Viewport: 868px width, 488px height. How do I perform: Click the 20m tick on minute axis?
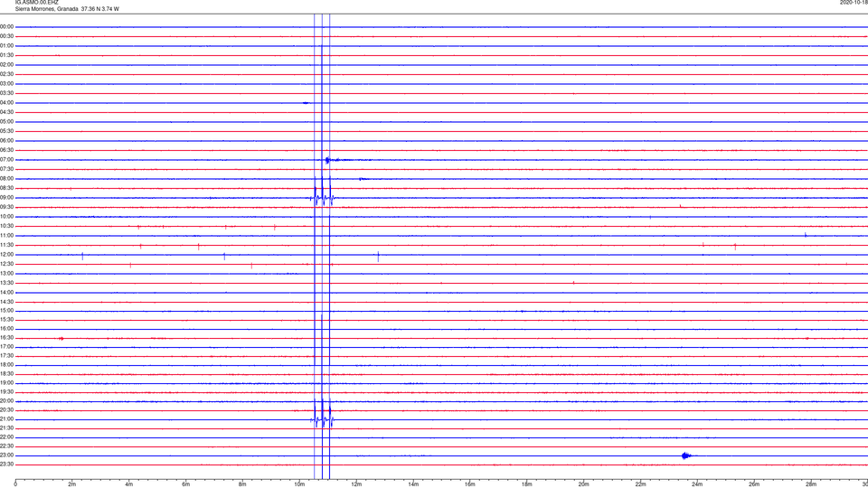coord(583,484)
